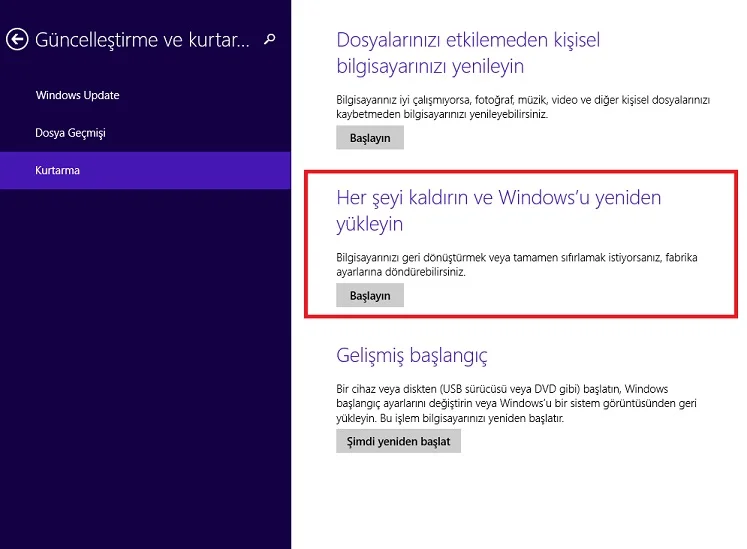The width and height of the screenshot is (747, 549).
Task: Click Başlayın under 'Her şeyi kaldırın' section
Action: tap(370, 295)
